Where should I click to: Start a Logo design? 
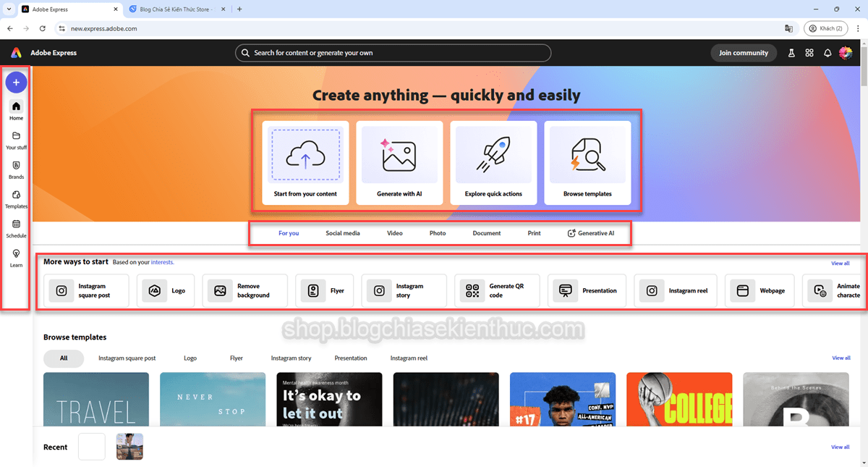pyautogui.click(x=166, y=290)
